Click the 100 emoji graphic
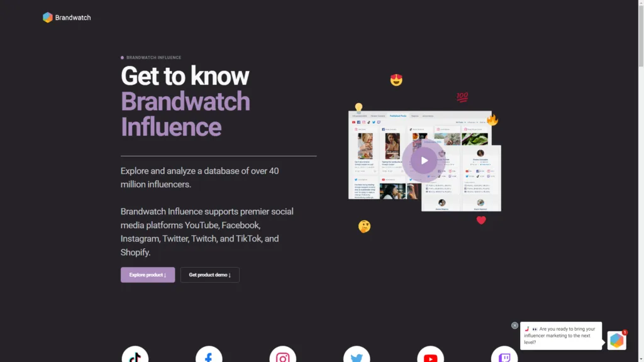Image resolution: width=644 pixels, height=362 pixels. pyautogui.click(x=462, y=97)
